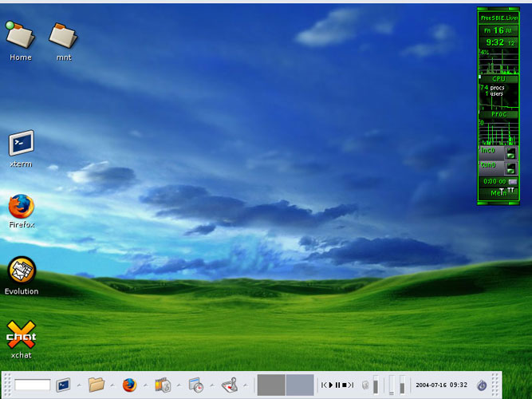Stop playback with the panel stop button
This screenshot has height=399, width=532.
[x=345, y=385]
